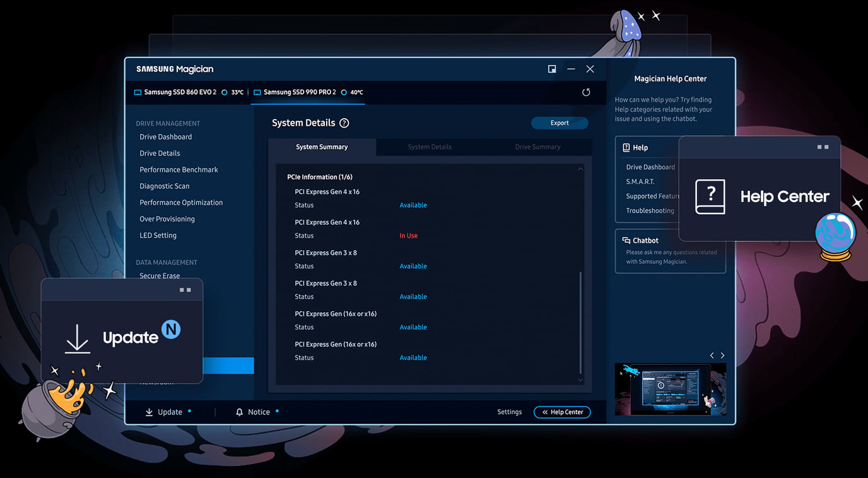Click the floating Update card
Image resolution: width=868 pixels, height=478 pixels.
[x=122, y=330]
